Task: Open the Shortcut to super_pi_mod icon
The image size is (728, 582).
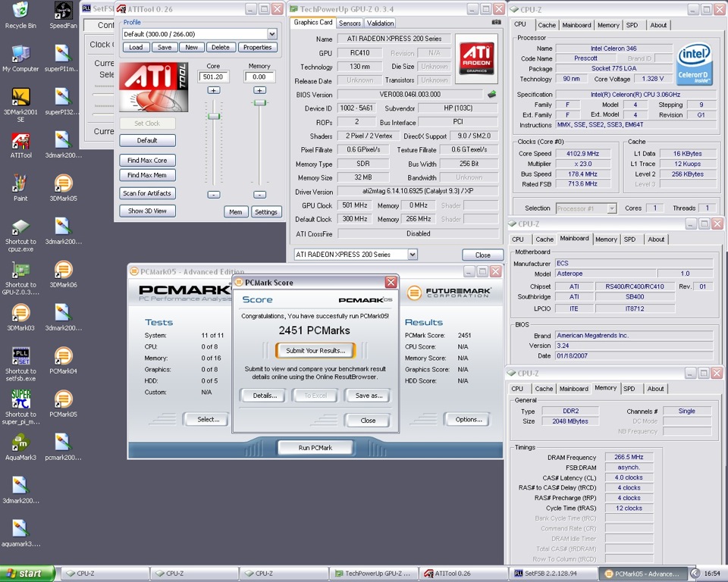Action: [x=20, y=406]
